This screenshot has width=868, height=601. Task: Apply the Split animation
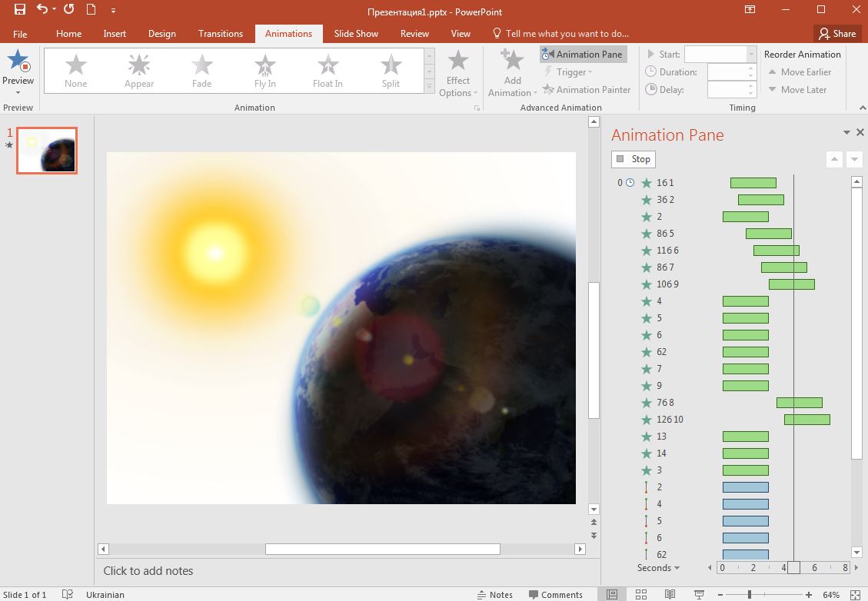pyautogui.click(x=390, y=69)
